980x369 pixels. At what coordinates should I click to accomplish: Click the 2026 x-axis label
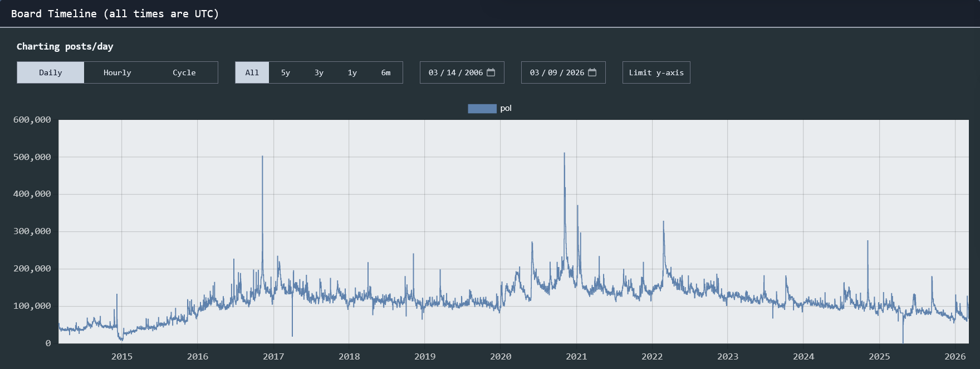955,356
